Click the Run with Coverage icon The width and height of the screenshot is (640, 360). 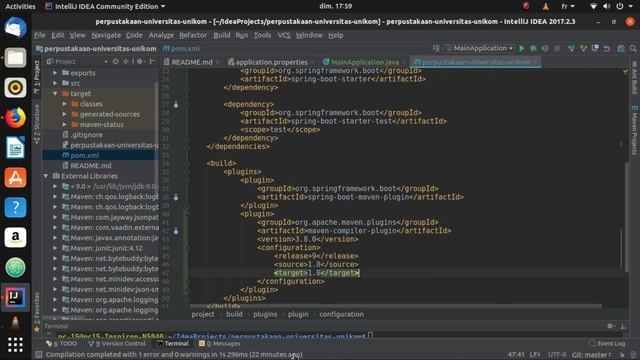[545, 49]
